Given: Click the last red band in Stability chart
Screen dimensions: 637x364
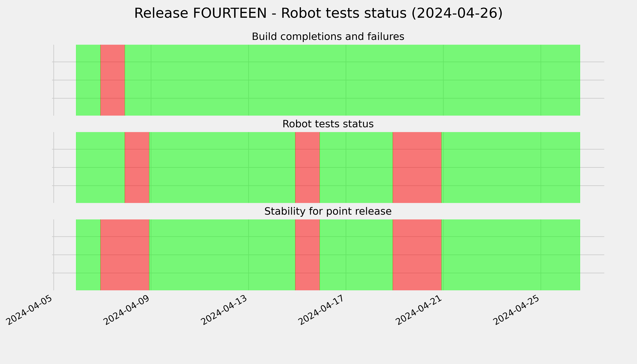Looking at the screenshot, I should [x=417, y=255].
